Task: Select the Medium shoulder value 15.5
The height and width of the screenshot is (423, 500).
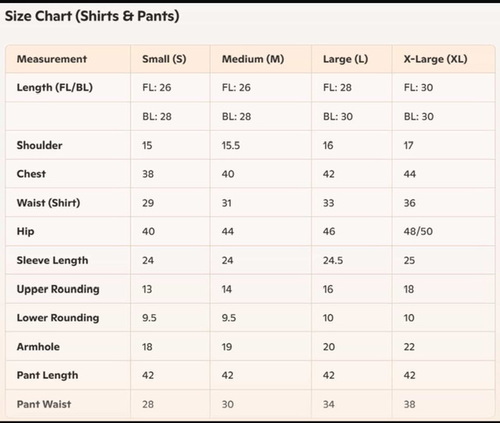Action: click(x=231, y=145)
